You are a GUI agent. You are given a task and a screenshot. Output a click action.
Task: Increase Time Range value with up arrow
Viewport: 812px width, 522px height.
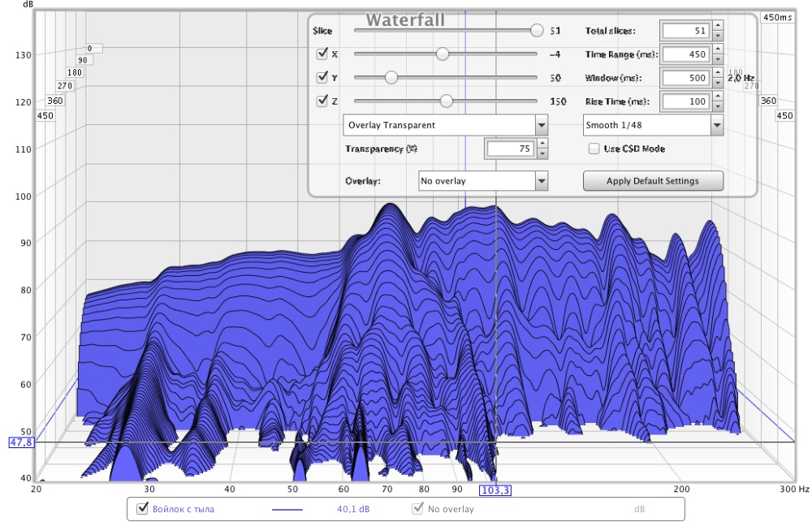tap(718, 50)
